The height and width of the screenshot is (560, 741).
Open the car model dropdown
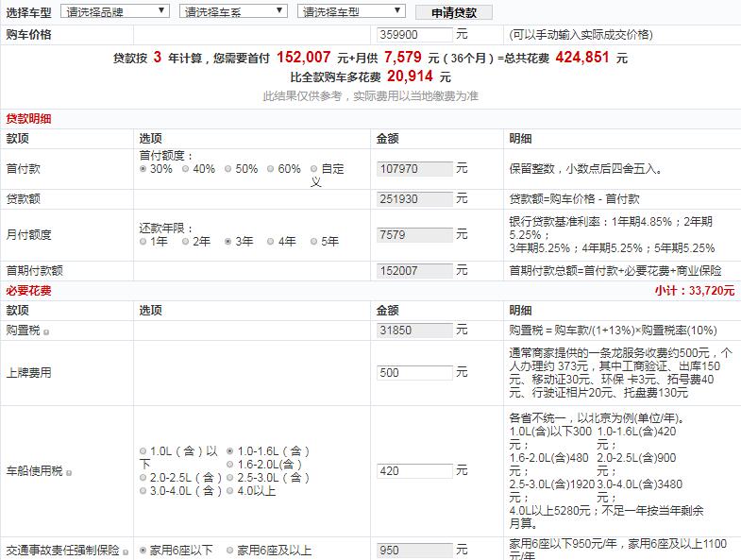coord(351,11)
